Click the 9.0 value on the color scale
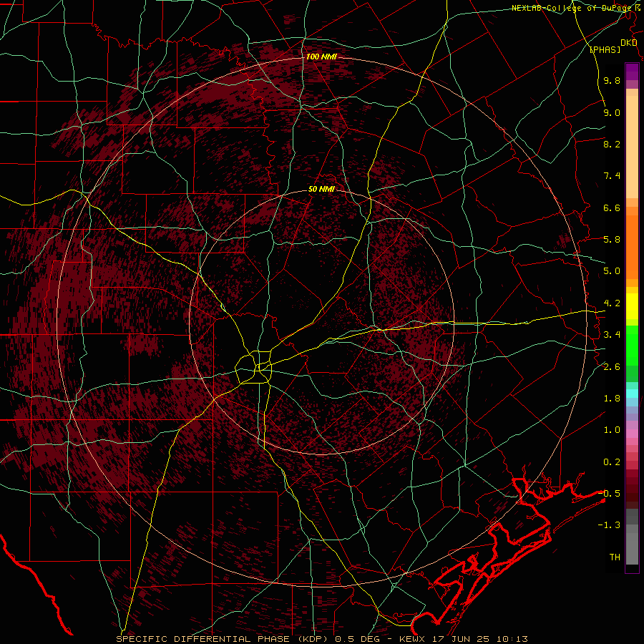The image size is (644, 644). [x=612, y=112]
